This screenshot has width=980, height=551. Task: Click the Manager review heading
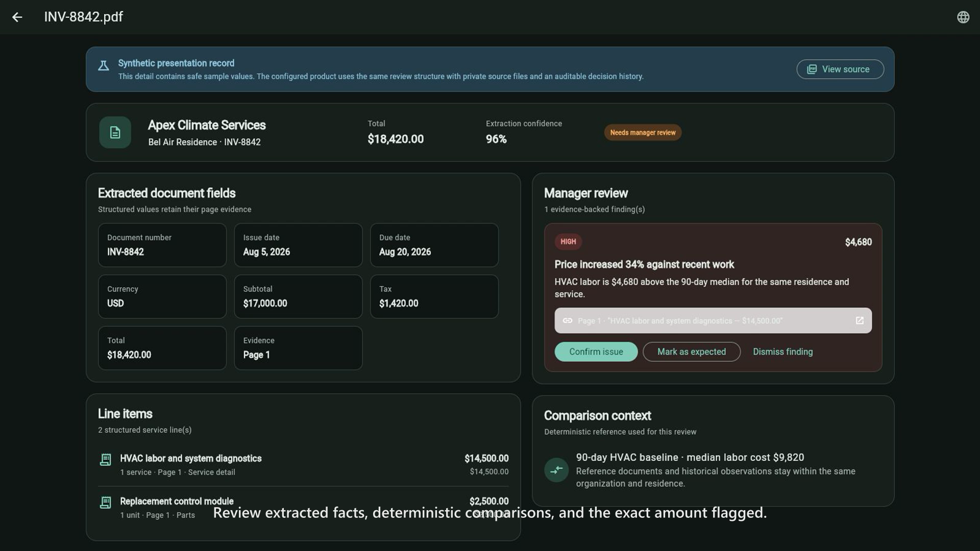[x=585, y=193]
